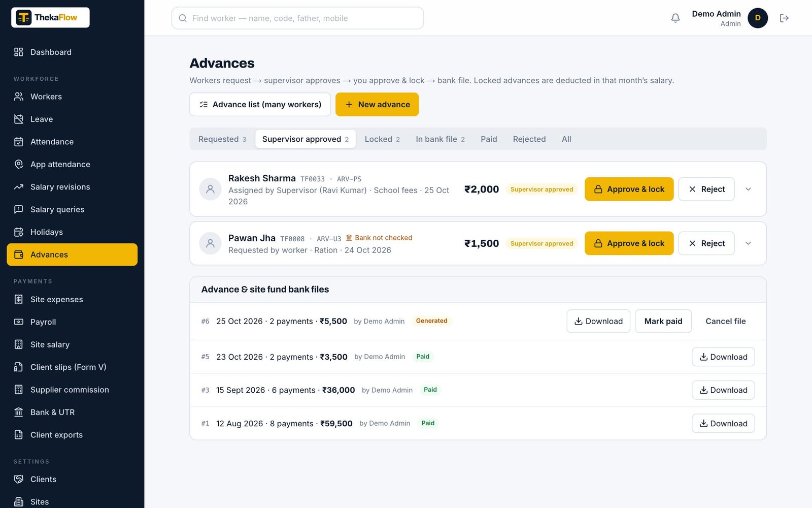The width and height of the screenshot is (812, 508).
Task: Switch to the Locked tab
Action: coord(382,139)
